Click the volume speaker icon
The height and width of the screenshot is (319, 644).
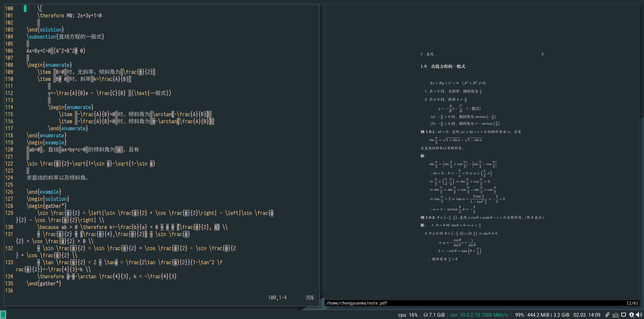coord(639,315)
